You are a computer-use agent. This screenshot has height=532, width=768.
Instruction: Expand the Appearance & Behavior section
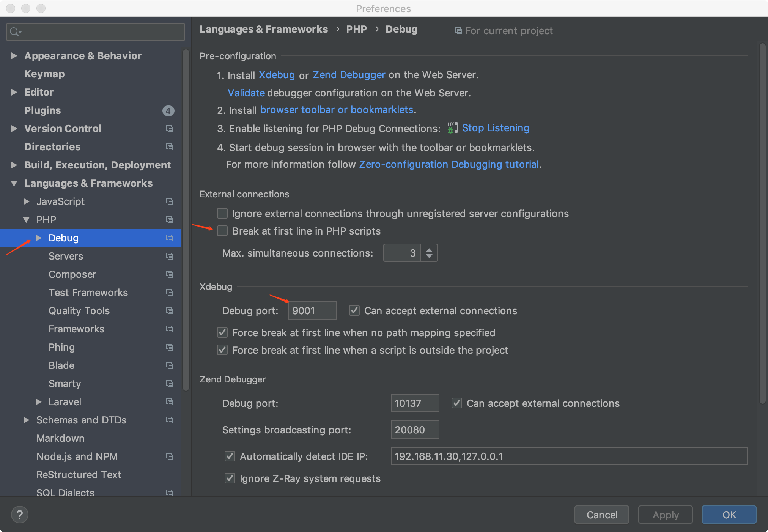click(x=14, y=56)
